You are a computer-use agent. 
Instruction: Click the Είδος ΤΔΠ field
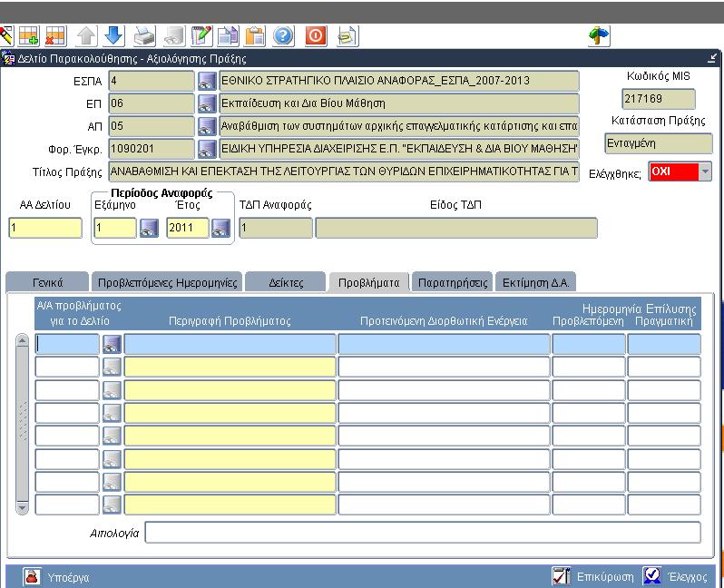(456, 228)
